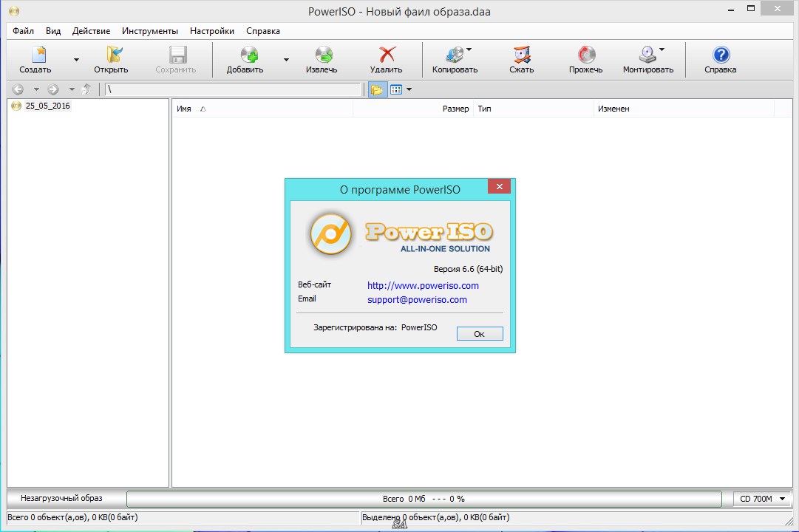The width and height of the screenshot is (799, 532).
Task: Click the Сжать (Compress) toolbar icon
Action: 522,55
